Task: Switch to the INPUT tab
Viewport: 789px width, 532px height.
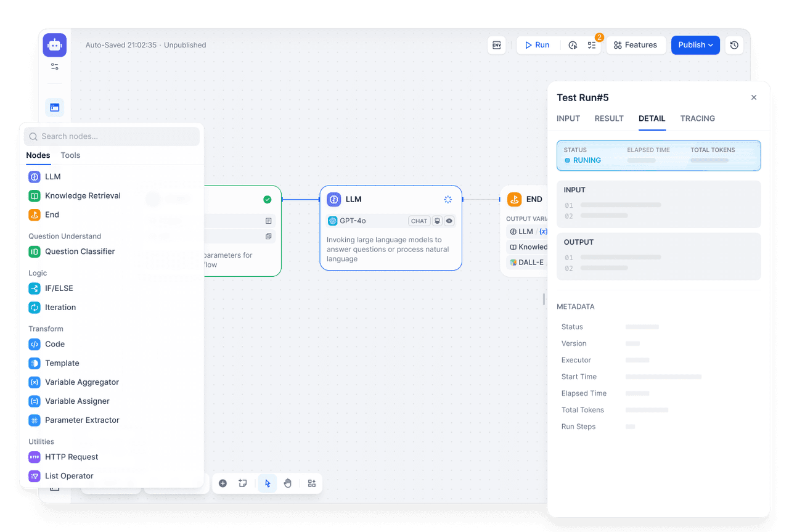Action: tap(568, 118)
